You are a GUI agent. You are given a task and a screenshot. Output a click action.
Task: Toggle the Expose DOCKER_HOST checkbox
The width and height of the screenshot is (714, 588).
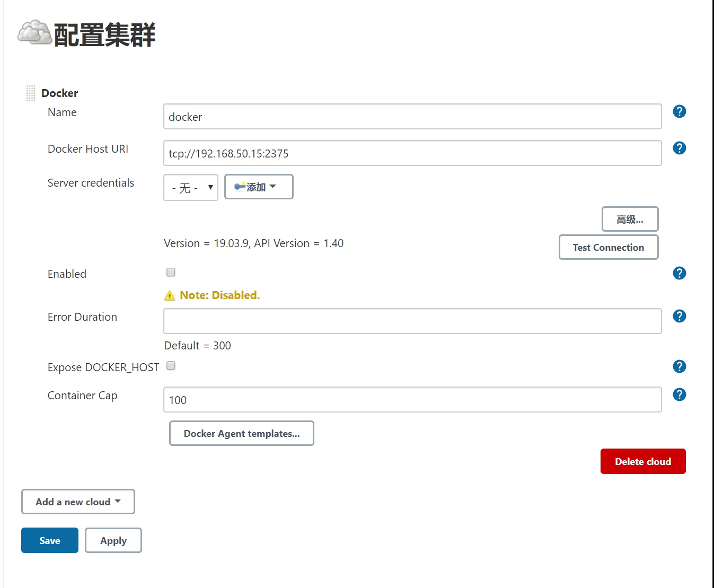pyautogui.click(x=171, y=365)
